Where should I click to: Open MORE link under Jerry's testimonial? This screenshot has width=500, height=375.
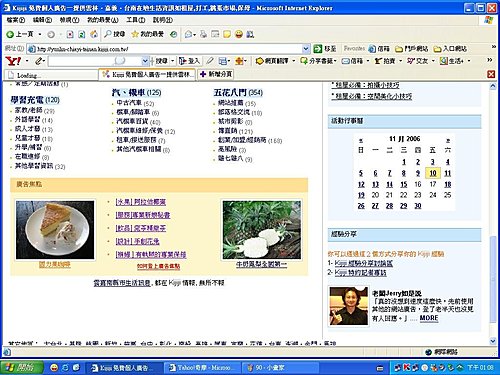point(429,318)
